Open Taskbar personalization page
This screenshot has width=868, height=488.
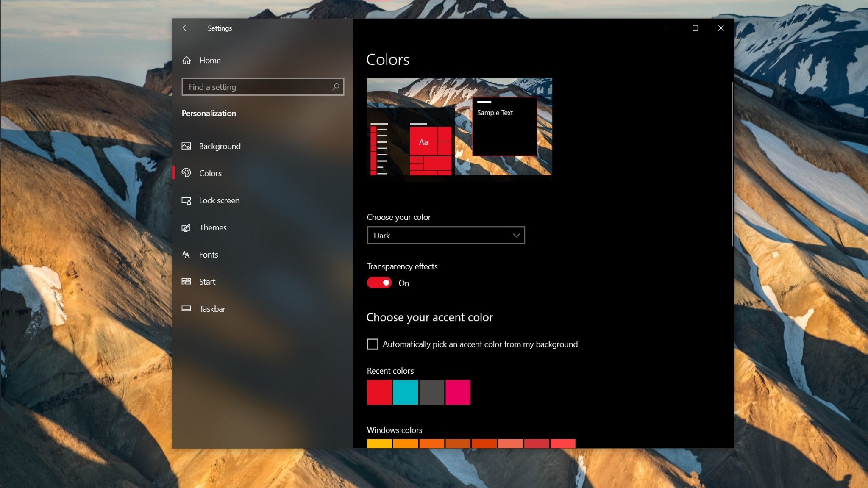point(212,309)
